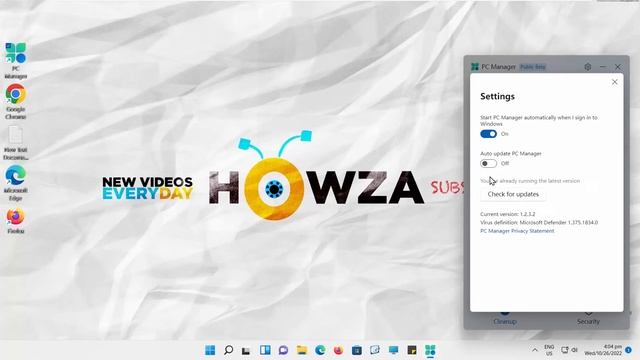Close the PC Manager window

618,67
